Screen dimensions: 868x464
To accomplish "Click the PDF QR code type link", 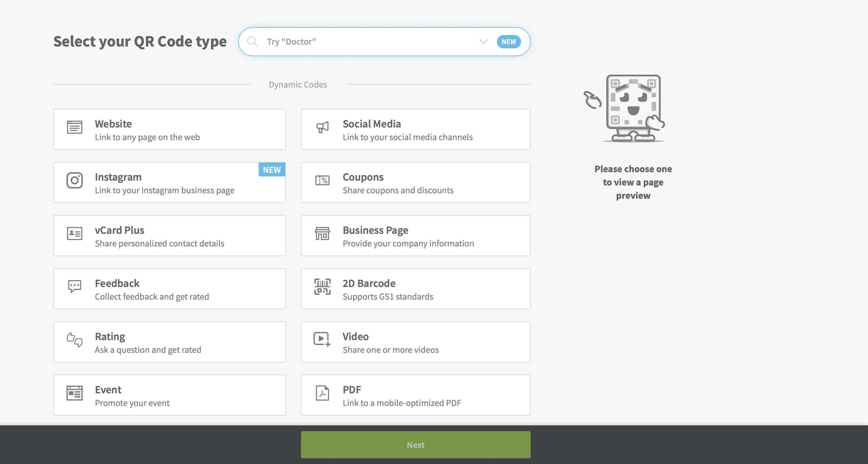I will (x=416, y=395).
